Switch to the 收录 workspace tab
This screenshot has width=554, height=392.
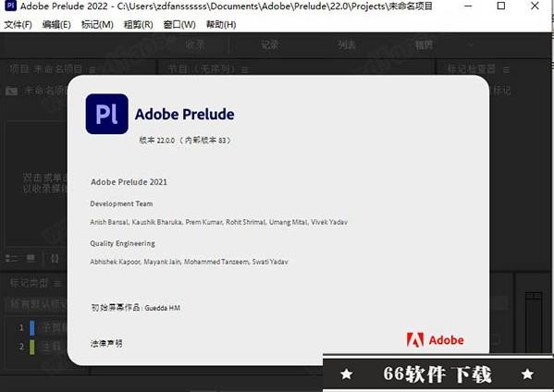coord(195,45)
